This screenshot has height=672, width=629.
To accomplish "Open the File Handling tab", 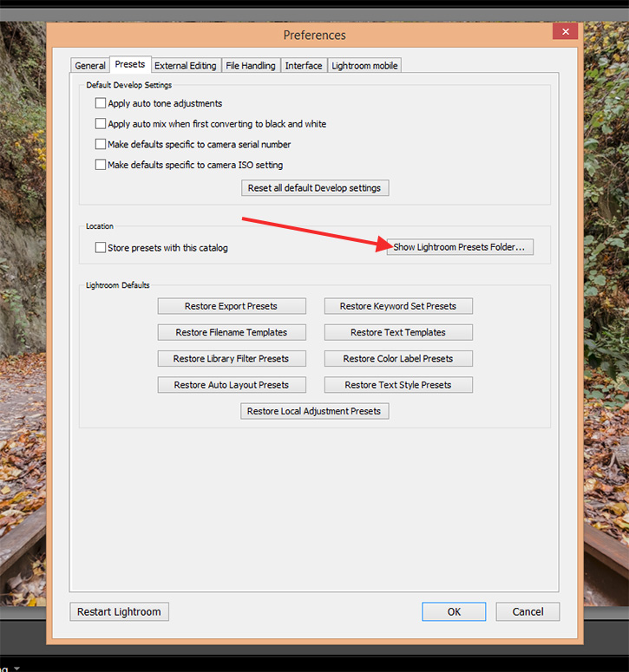I will 251,66.
